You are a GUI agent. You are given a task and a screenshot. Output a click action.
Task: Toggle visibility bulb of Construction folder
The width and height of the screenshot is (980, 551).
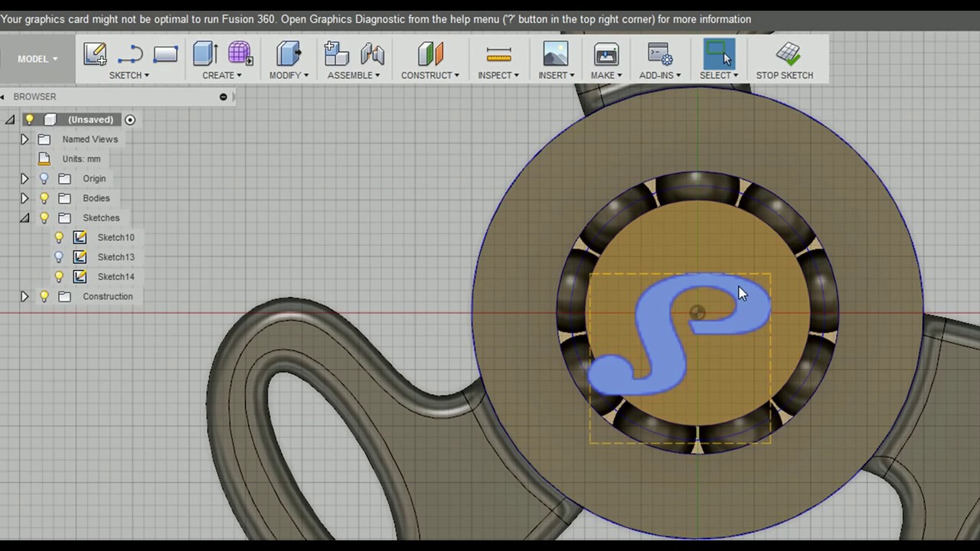point(44,296)
